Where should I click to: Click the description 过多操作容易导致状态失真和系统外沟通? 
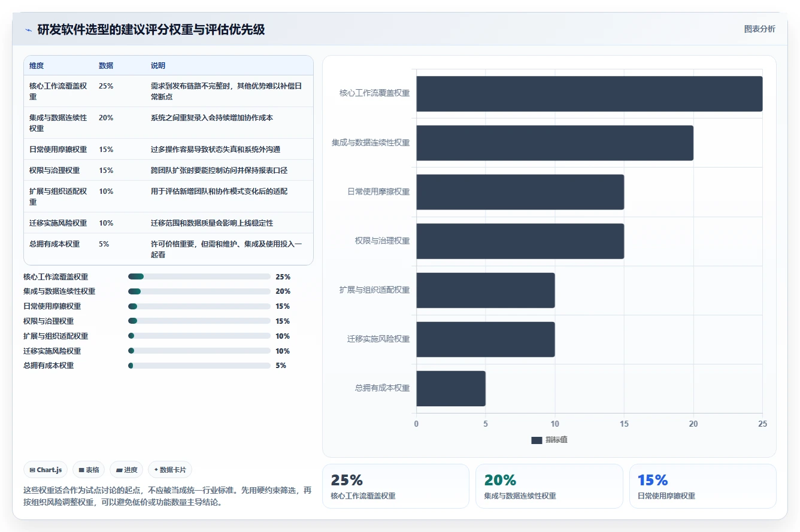click(x=216, y=150)
